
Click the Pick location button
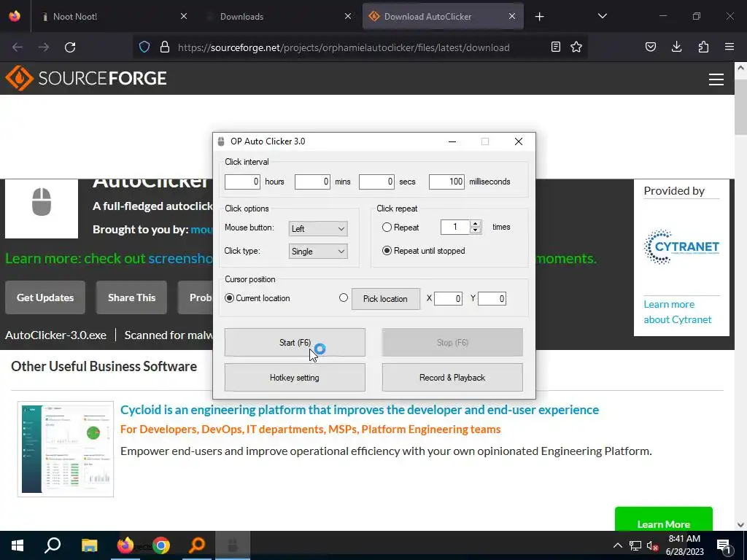tap(385, 298)
